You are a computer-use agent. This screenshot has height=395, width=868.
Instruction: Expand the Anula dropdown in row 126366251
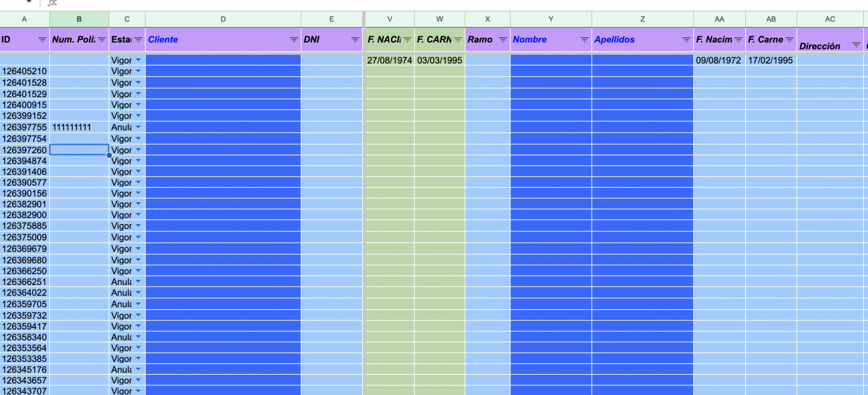(138, 282)
